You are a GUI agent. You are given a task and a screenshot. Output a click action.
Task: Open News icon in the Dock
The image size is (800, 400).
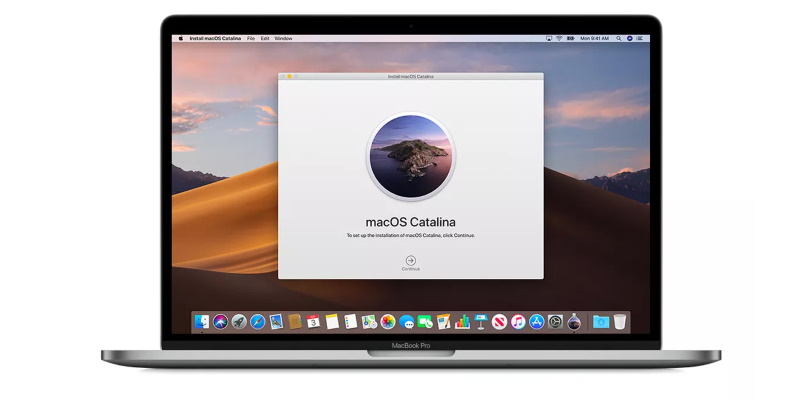[x=499, y=322]
